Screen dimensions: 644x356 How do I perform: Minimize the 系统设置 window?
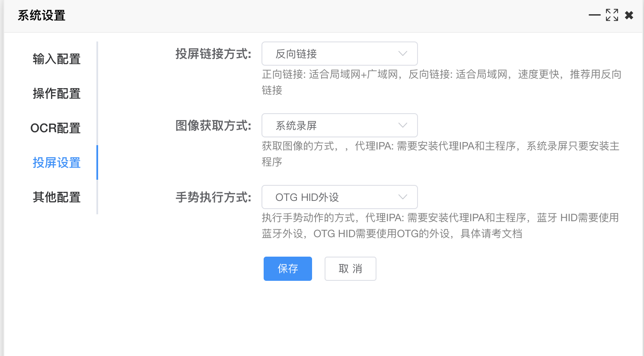pos(595,15)
